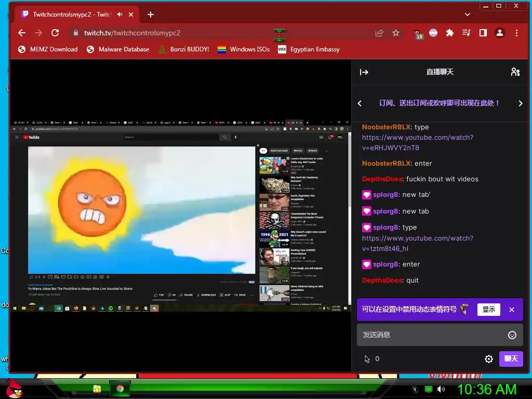Reload the Twitch page
The image size is (532, 399).
point(55,33)
